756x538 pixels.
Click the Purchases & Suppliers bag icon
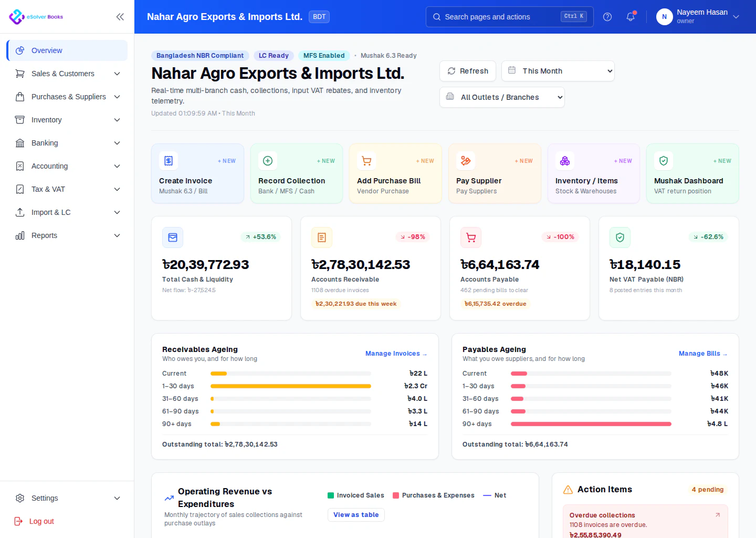tap(20, 97)
